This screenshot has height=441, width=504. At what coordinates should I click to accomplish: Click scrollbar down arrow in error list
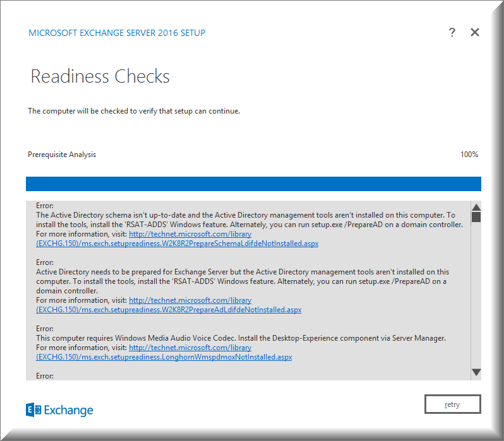476,372
